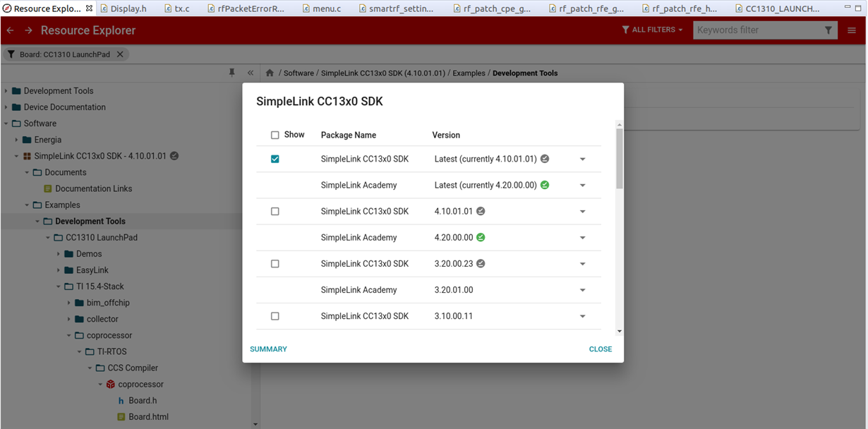Uncheck SimpleLink CC13x0 SDK Latest checkbox
Screen dimensions: 868x429
pos(275,159)
